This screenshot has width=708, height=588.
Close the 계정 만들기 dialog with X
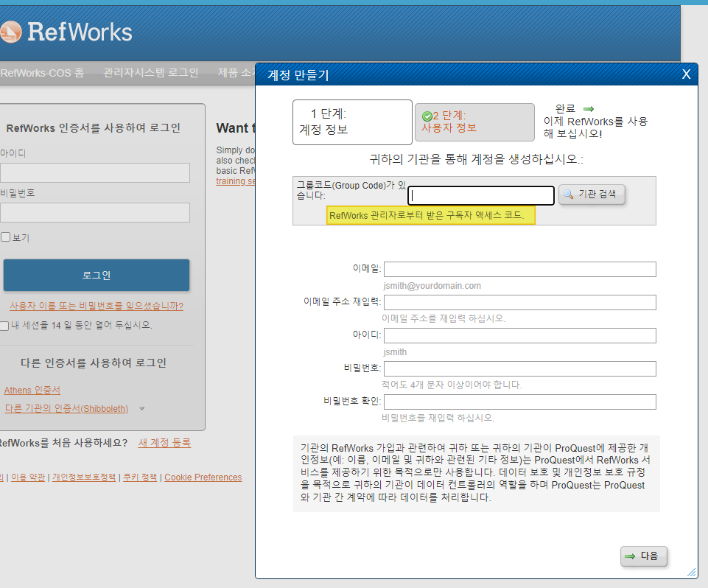click(686, 74)
